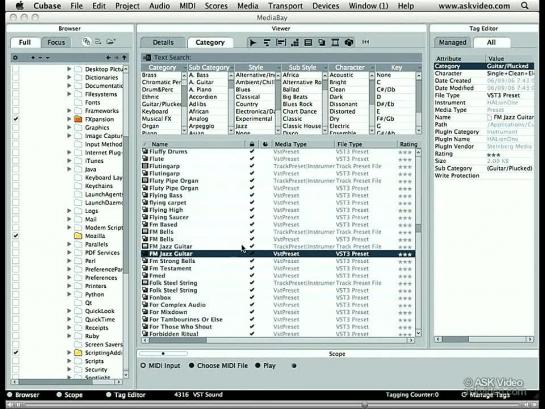Check the Python folder checkbox
The width and height of the screenshot is (545, 409).
[x=16, y=294]
